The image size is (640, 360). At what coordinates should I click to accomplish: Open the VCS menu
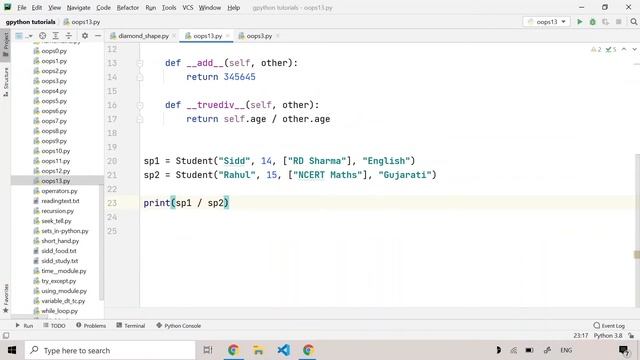pos(188,8)
